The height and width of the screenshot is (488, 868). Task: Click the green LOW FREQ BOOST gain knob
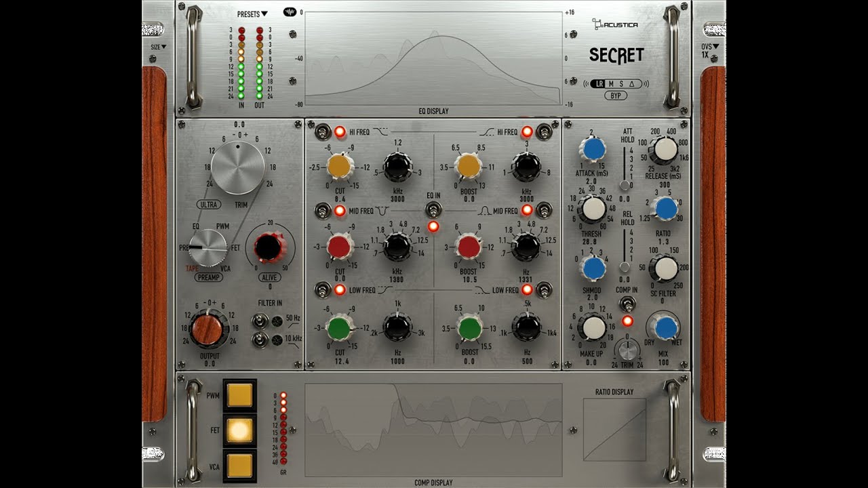(469, 328)
